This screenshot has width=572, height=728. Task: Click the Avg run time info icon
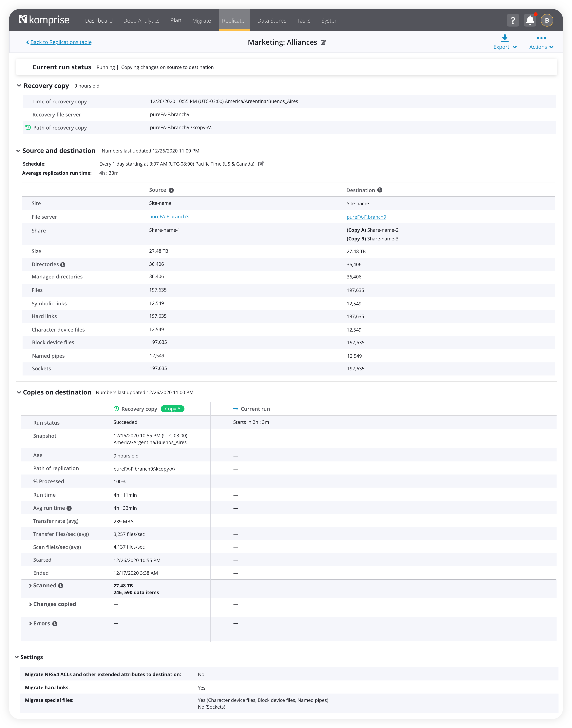[69, 508]
